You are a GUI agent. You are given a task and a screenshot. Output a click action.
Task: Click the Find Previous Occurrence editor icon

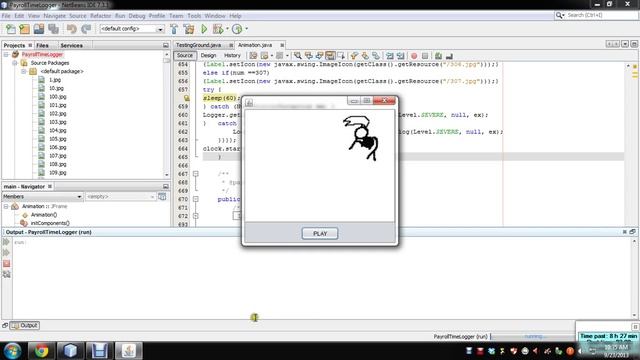pyautogui.click(x=309, y=56)
